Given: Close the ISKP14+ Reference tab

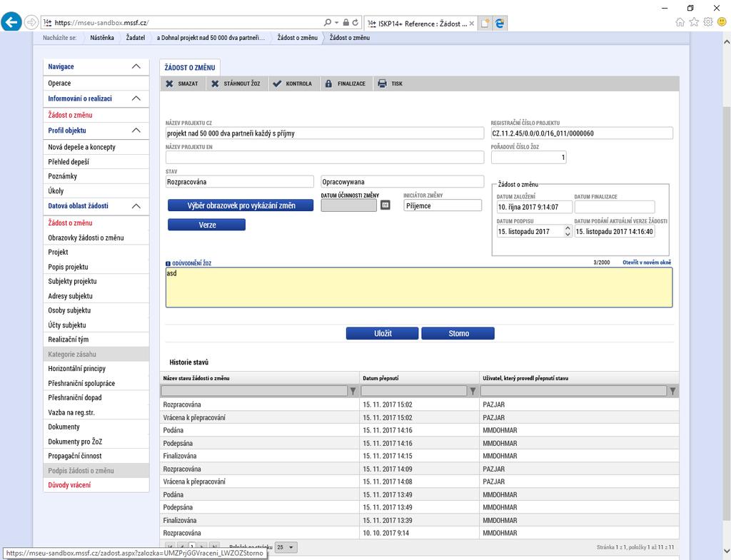Looking at the screenshot, I should click(472, 24).
